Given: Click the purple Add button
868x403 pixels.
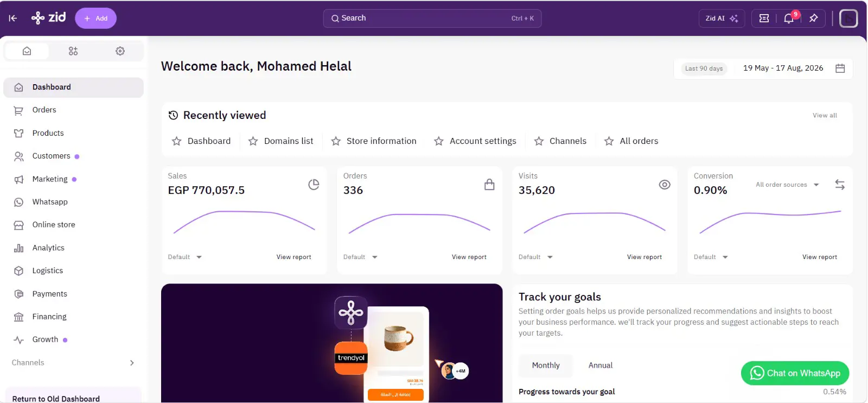Looking at the screenshot, I should (95, 18).
